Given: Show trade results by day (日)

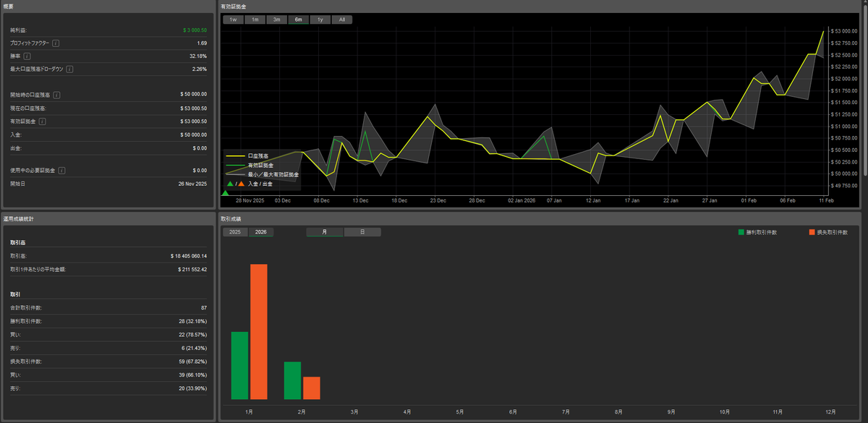Looking at the screenshot, I should click(x=362, y=232).
